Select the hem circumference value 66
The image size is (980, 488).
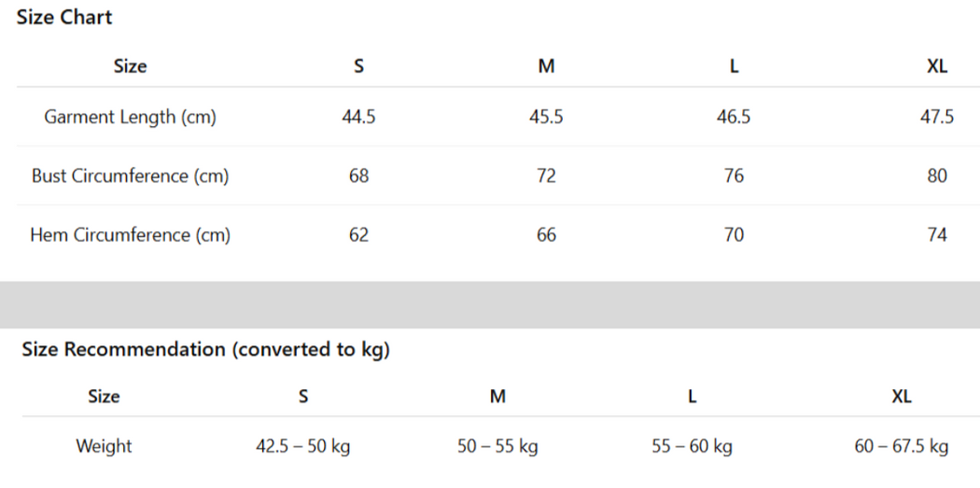coord(546,234)
